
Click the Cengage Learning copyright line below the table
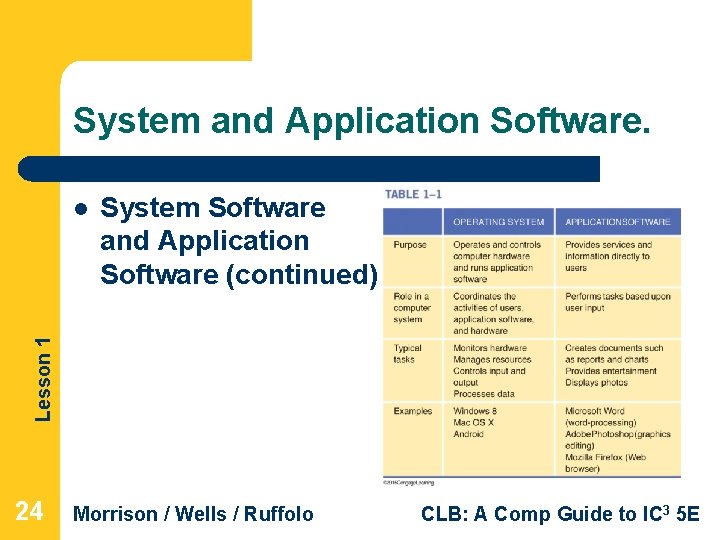click(x=408, y=483)
